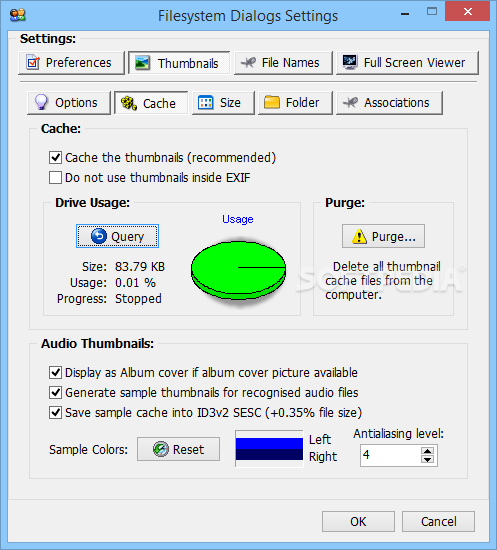The image size is (497, 550).
Task: Click the Cache yellow gears icon
Action: [129, 103]
